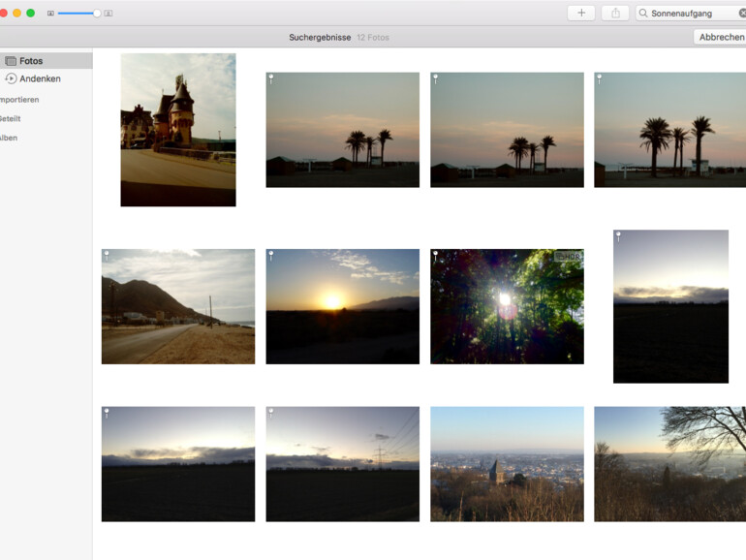Click the thumbnail zoom slider knob
The width and height of the screenshot is (746, 560).
[x=97, y=14]
